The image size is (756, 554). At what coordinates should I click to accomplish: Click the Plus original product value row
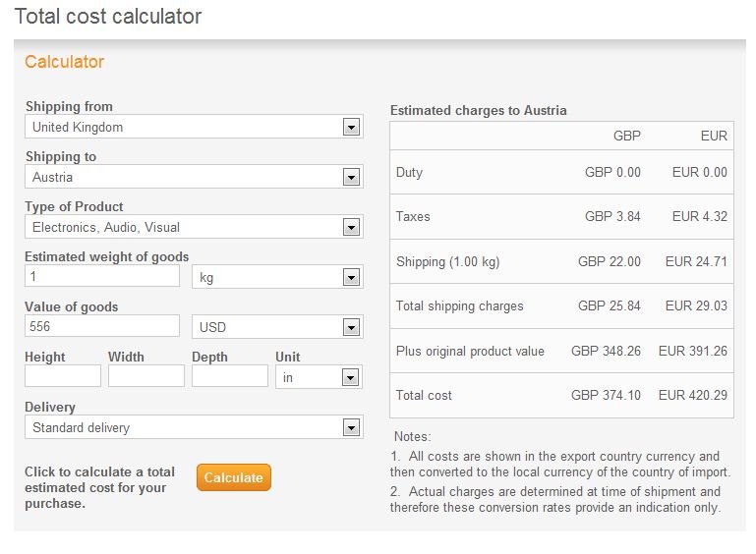[x=561, y=351]
